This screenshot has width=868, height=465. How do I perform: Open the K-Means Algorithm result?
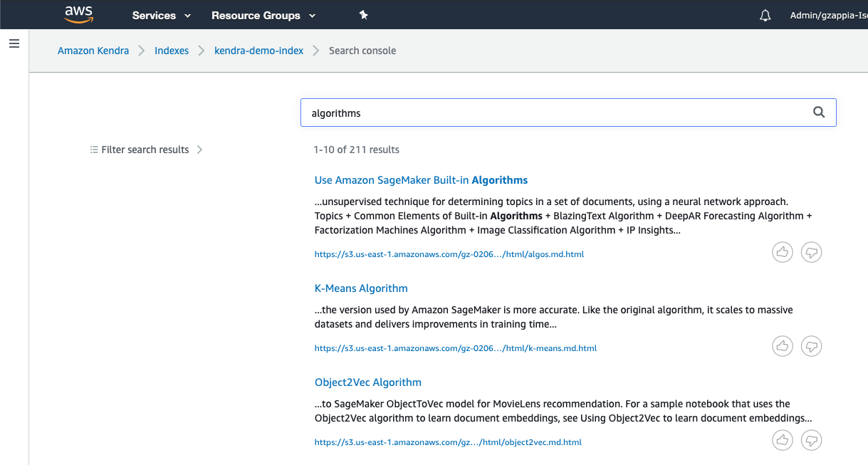[361, 288]
